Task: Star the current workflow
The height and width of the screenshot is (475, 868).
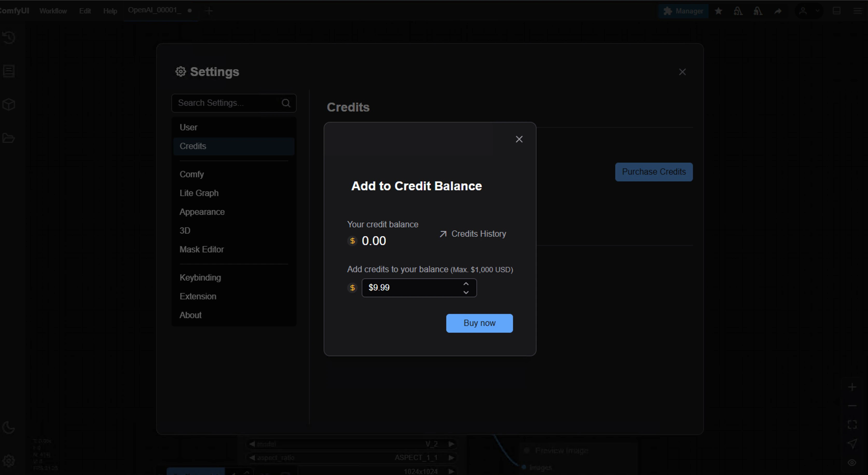Action: [x=719, y=11]
